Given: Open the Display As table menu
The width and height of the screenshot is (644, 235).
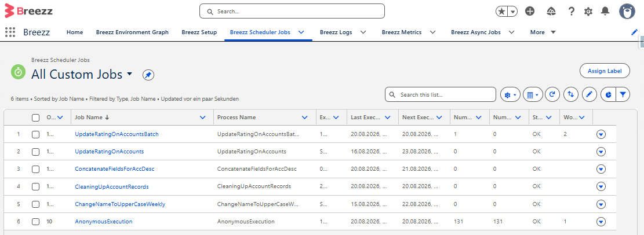Looking at the screenshot, I should tap(533, 95).
